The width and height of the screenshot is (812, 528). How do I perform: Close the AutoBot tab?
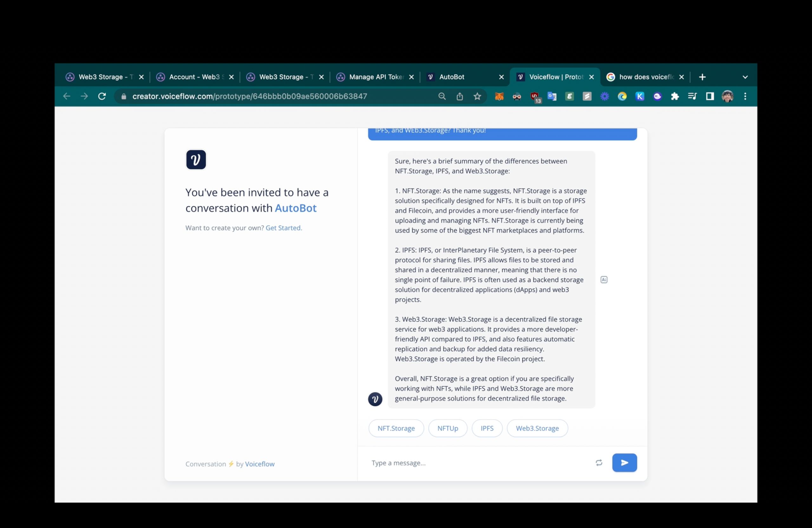tap(501, 77)
